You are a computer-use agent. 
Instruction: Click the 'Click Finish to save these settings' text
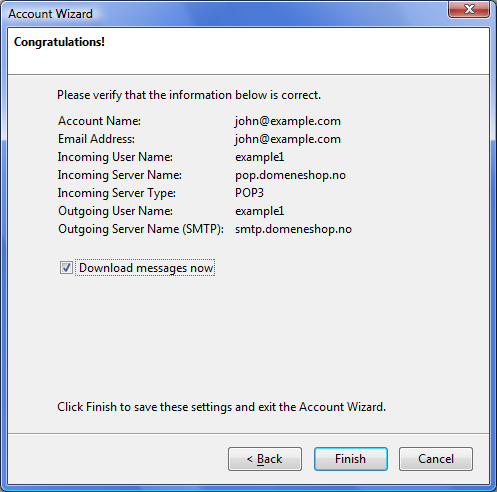click(221, 407)
